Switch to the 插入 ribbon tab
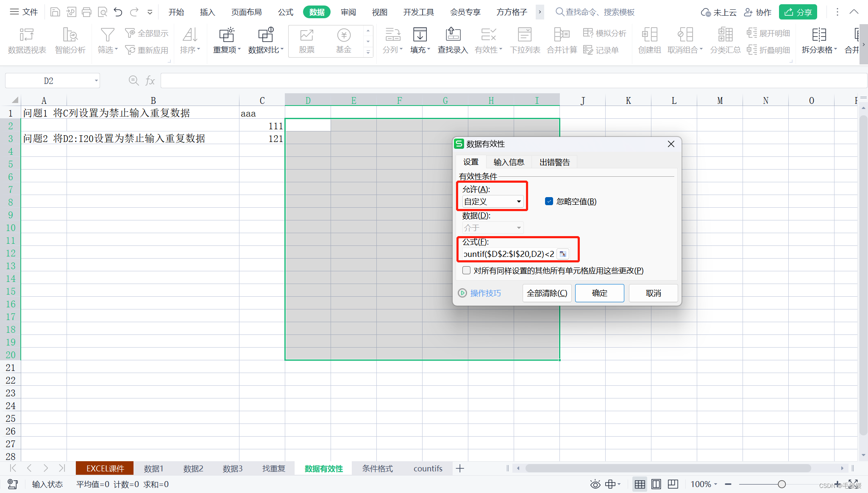868x493 pixels. [207, 12]
